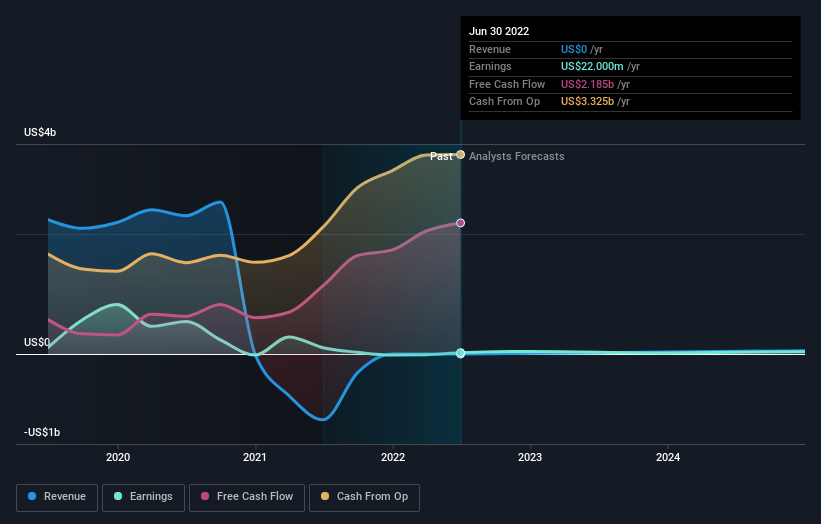The height and width of the screenshot is (524, 821).
Task: Click the 'Earnings' row label in tooltip
Action: coord(490,66)
